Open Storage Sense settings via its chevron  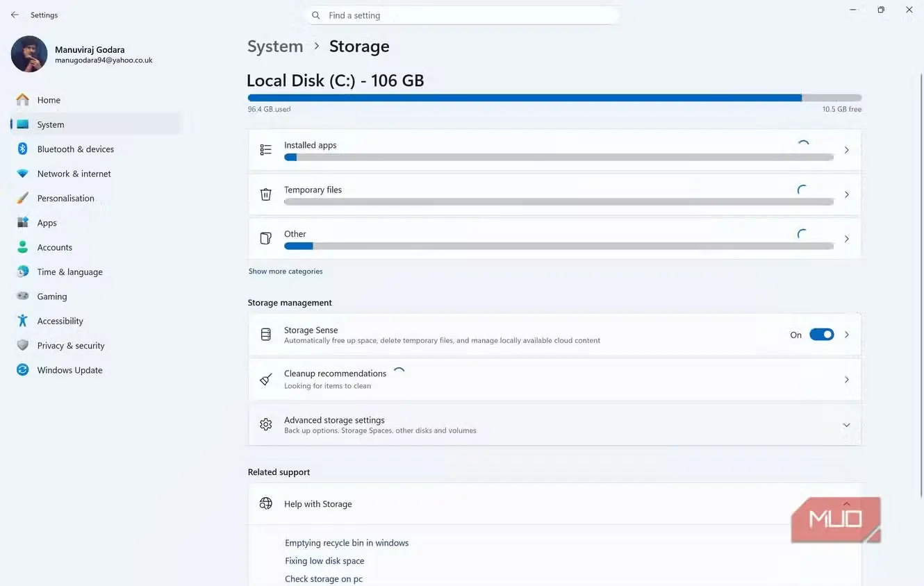[846, 335]
